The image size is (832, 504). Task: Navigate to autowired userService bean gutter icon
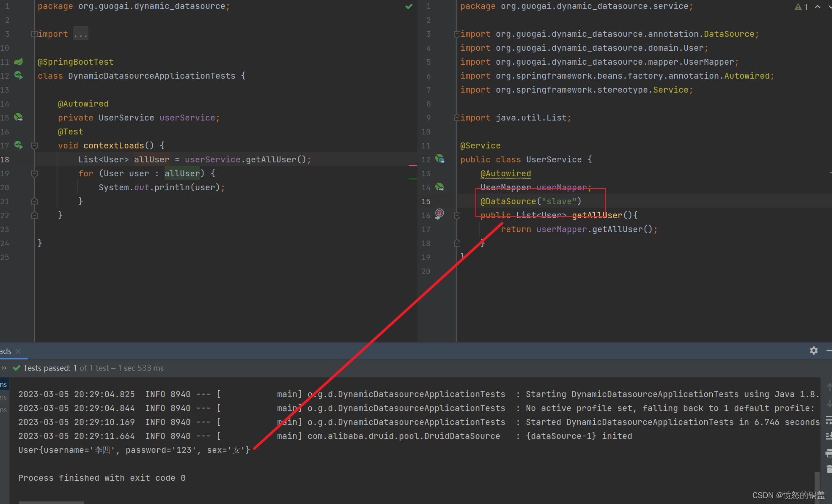click(x=18, y=117)
